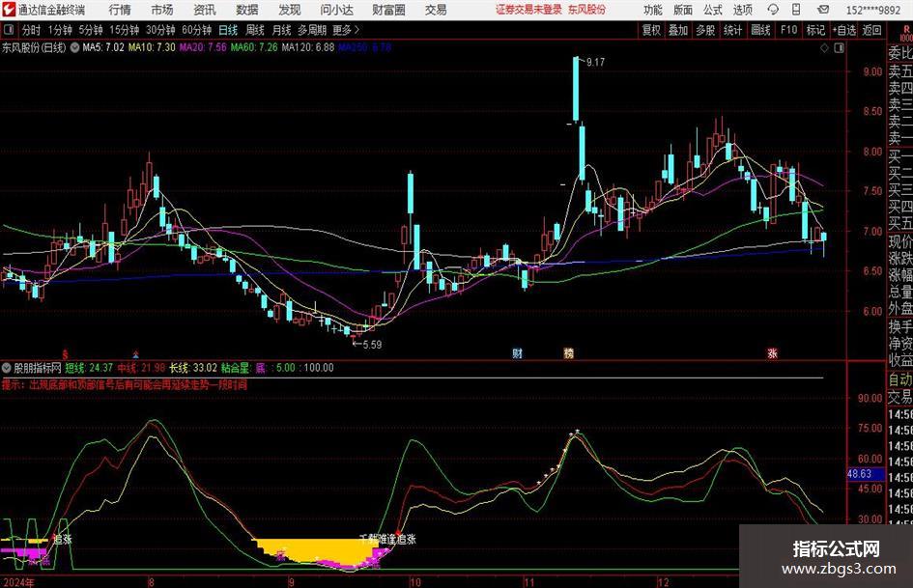Click the 自动 tab in right sidebar
The image size is (913, 588).
tap(899, 380)
